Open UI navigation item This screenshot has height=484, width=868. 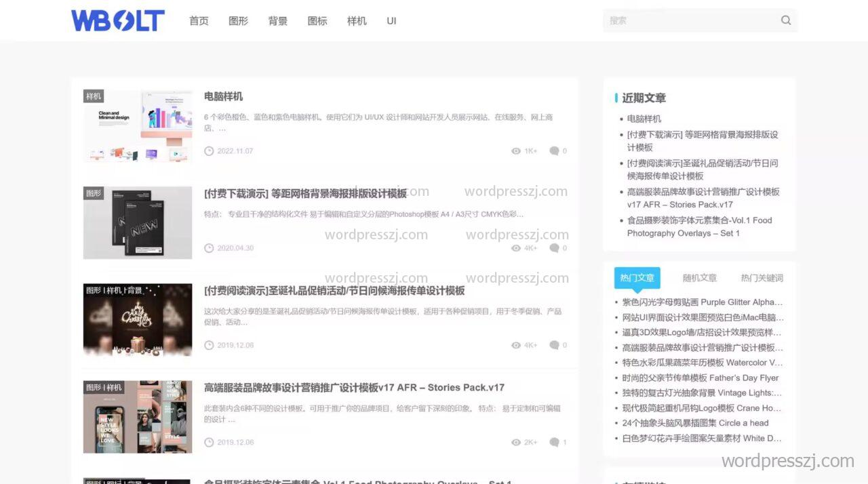(x=391, y=21)
